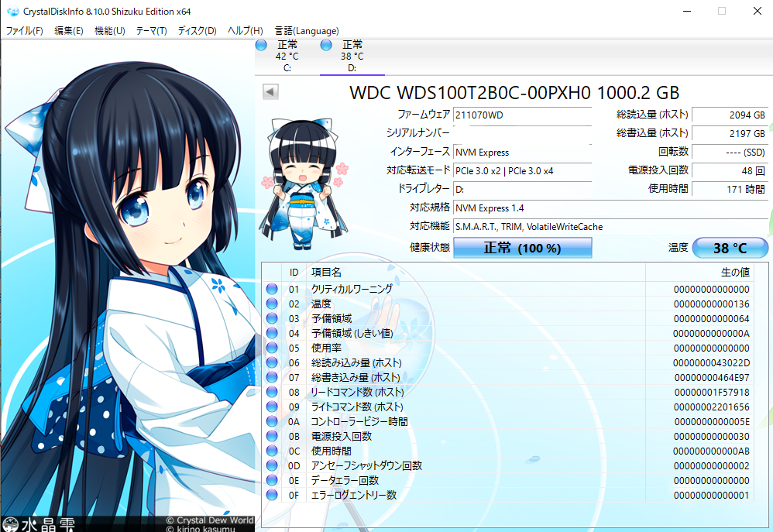Click the 使用時間 value 171 時間
The image size is (773, 532).
click(x=730, y=189)
